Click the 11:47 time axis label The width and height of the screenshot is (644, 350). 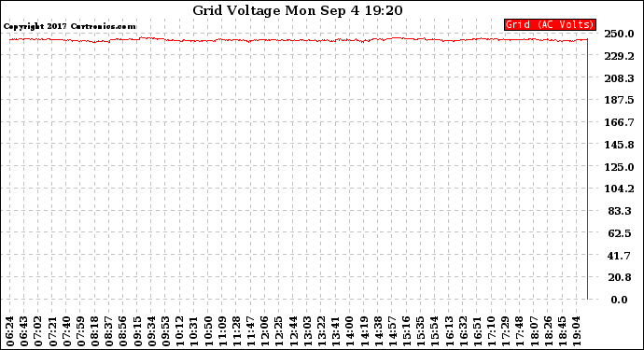click(250, 331)
